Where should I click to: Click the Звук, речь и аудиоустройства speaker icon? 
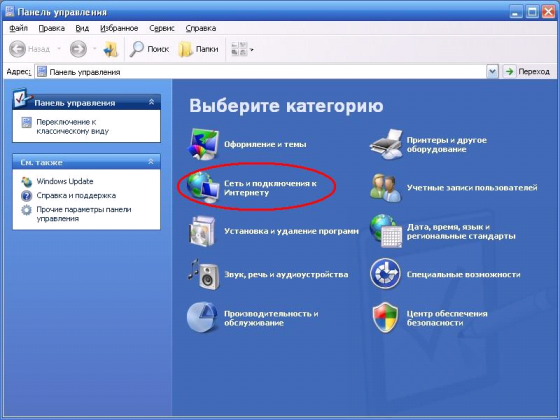coord(204,274)
